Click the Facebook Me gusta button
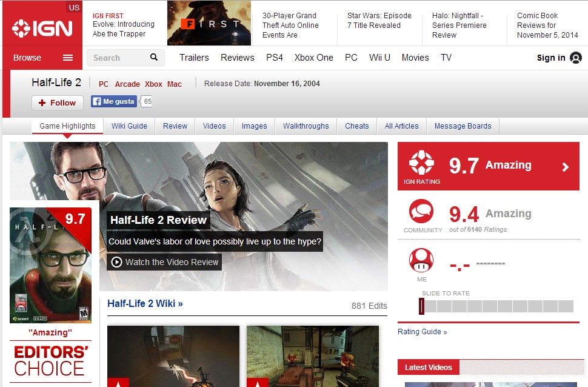Image resolution: width=588 pixels, height=387 pixels. coord(113,101)
